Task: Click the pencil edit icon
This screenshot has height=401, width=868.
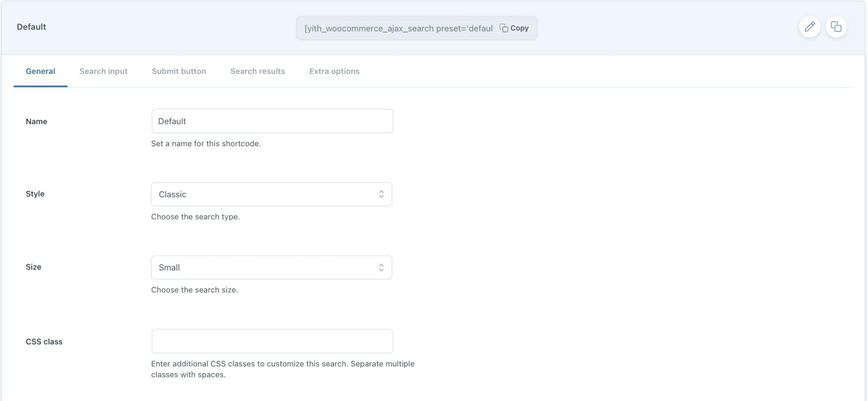Action: tap(810, 27)
